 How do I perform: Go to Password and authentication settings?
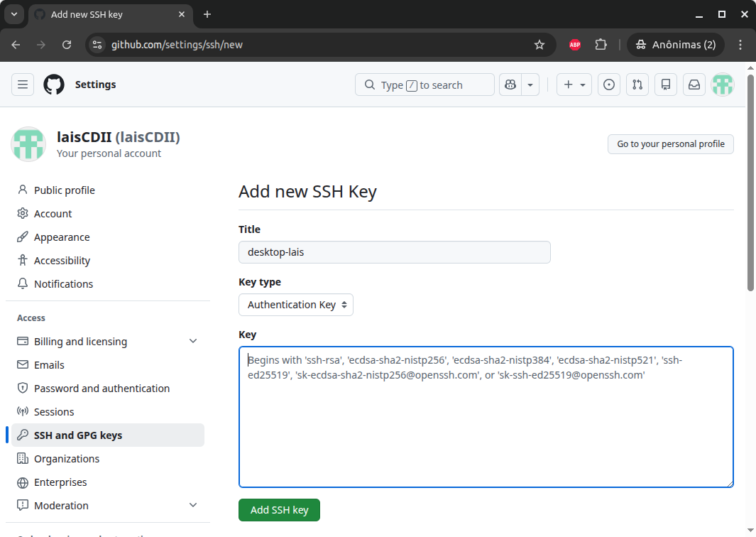pyautogui.click(x=102, y=389)
